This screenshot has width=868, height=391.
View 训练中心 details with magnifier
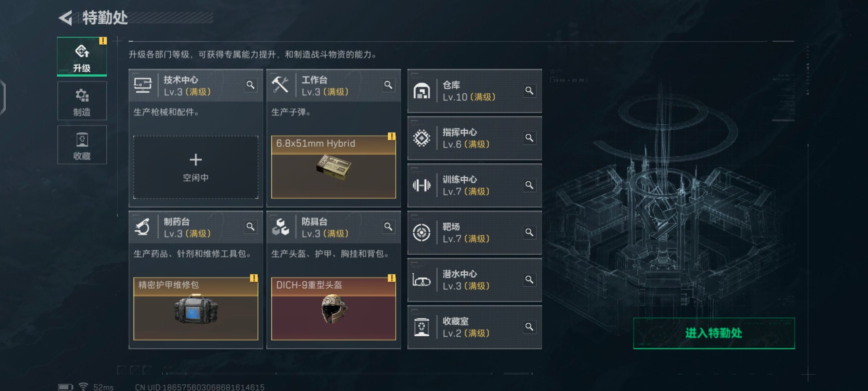(529, 185)
